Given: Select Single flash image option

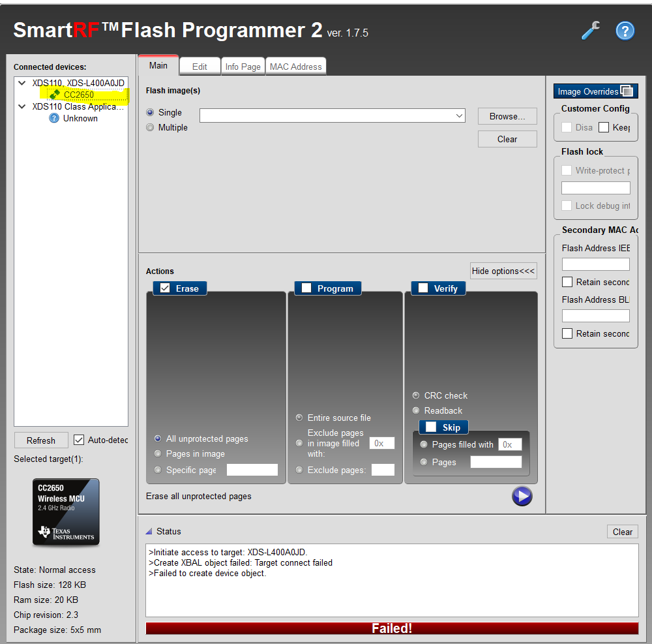Looking at the screenshot, I should [150, 112].
